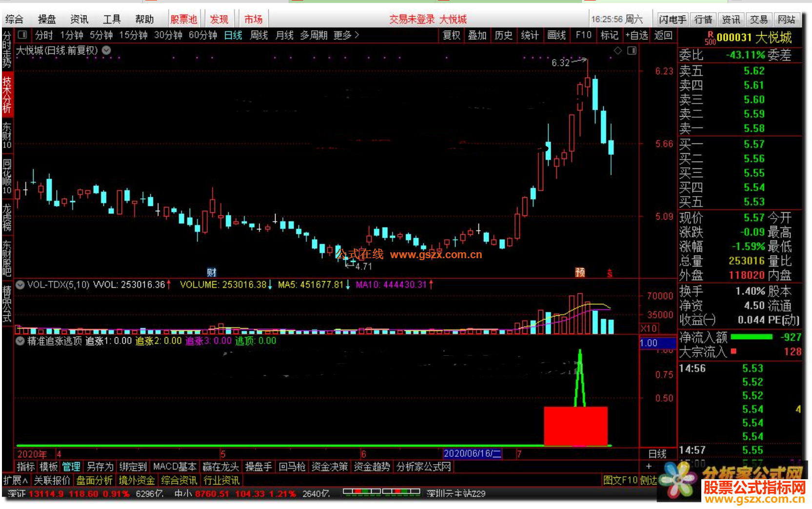Viewport: 812px width, 509px height.
Task: Select the 30分钟 period
Action: [x=168, y=35]
